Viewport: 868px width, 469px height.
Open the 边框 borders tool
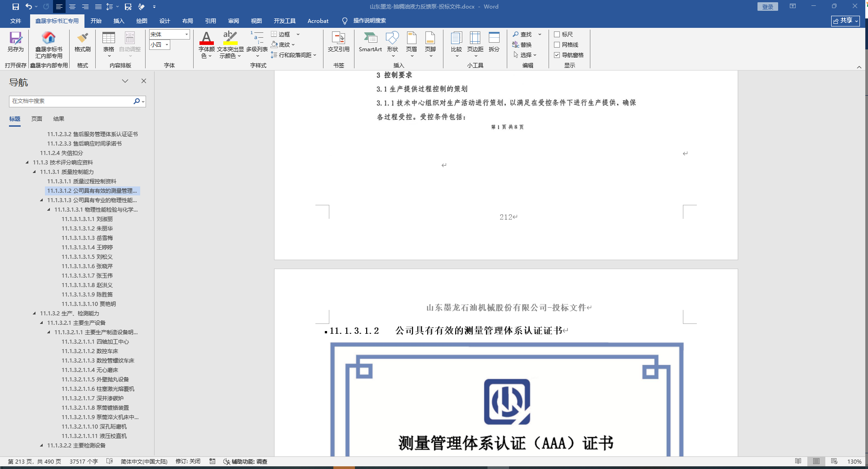pyautogui.click(x=281, y=34)
